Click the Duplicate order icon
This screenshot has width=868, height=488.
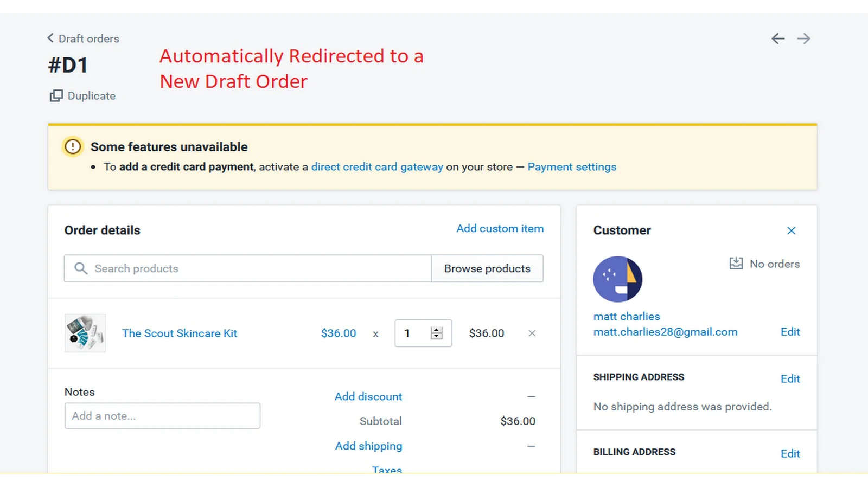point(56,96)
